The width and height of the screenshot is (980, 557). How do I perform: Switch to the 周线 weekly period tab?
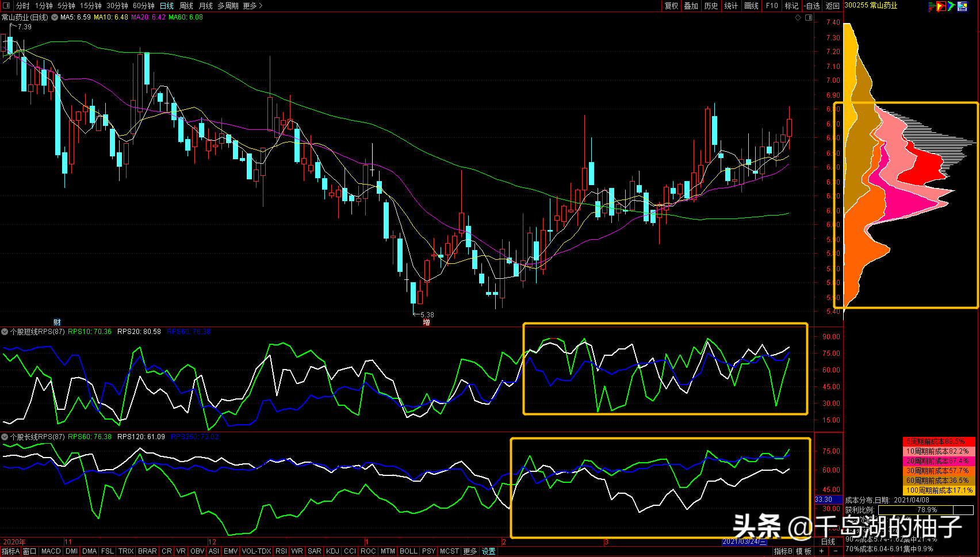point(186,6)
